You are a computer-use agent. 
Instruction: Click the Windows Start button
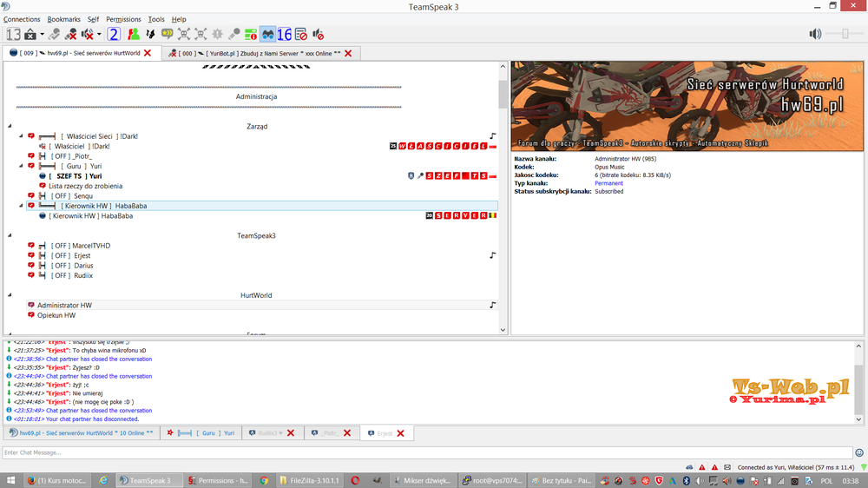point(10,480)
